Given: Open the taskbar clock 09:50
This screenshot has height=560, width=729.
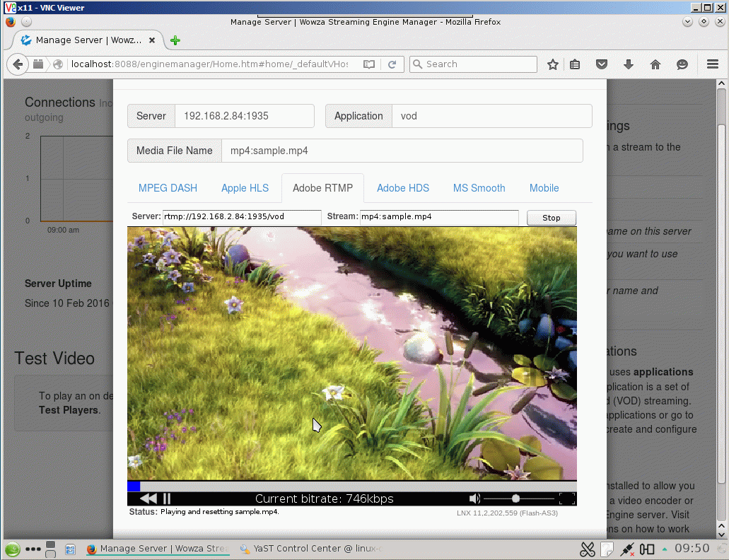Looking at the screenshot, I should pyautogui.click(x=692, y=549).
